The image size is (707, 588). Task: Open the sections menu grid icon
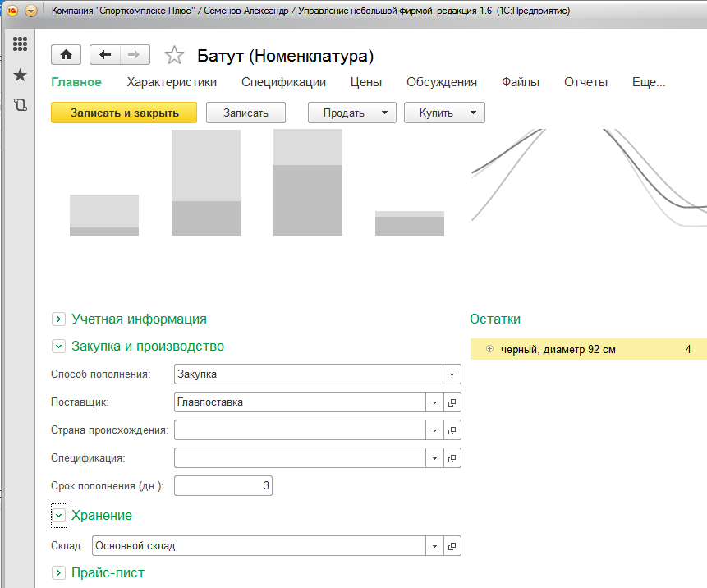[21, 45]
